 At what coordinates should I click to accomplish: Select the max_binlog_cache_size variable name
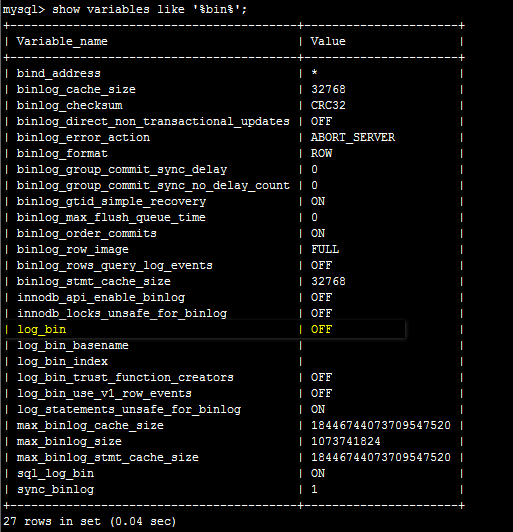click(x=90, y=425)
